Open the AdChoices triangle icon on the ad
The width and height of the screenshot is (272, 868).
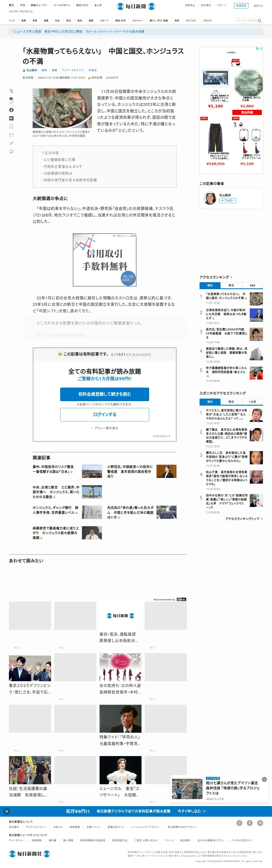click(258, 49)
